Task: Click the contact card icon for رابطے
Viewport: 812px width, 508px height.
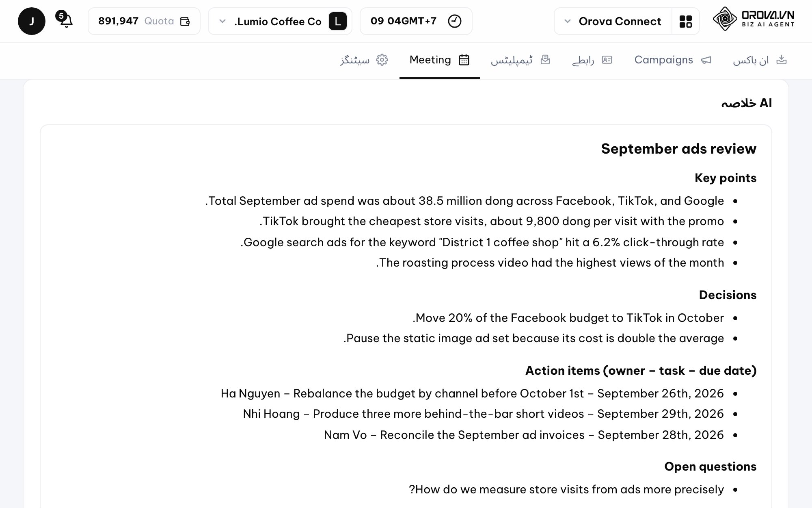Action: click(607, 60)
